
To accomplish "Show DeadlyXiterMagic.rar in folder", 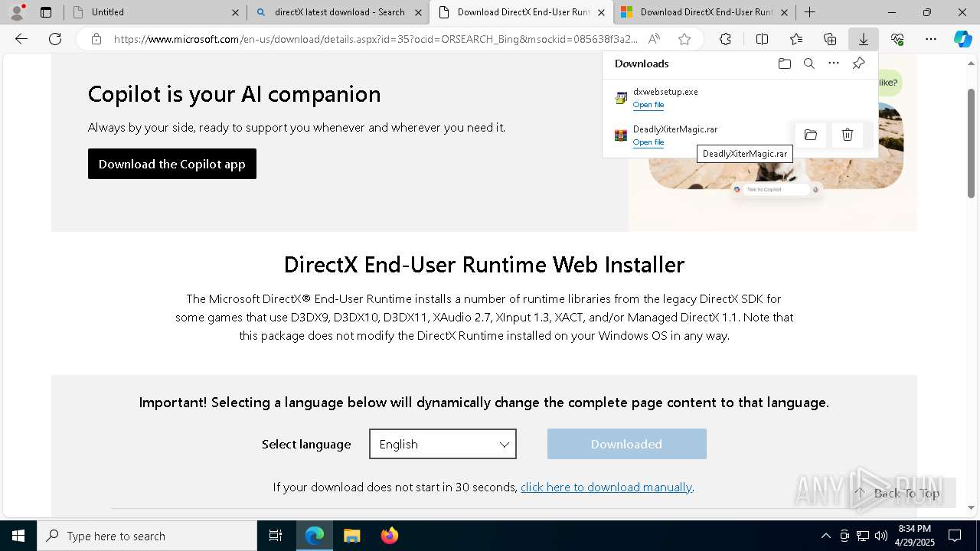I will (811, 135).
